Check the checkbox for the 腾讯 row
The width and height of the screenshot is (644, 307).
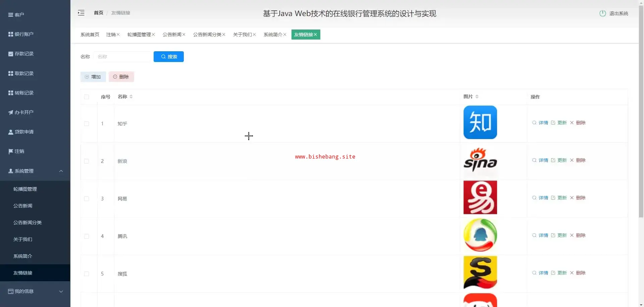tap(87, 236)
